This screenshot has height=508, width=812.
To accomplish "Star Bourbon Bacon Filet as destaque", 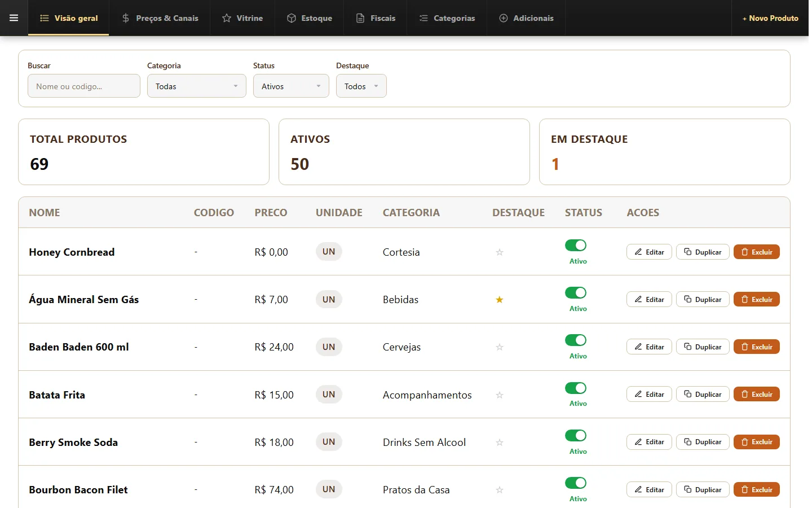I will [x=500, y=490].
